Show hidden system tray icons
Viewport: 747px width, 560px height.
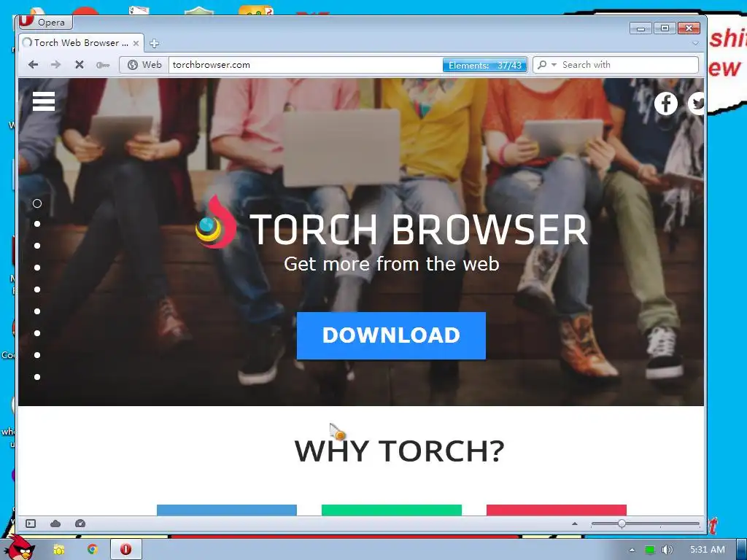[632, 550]
